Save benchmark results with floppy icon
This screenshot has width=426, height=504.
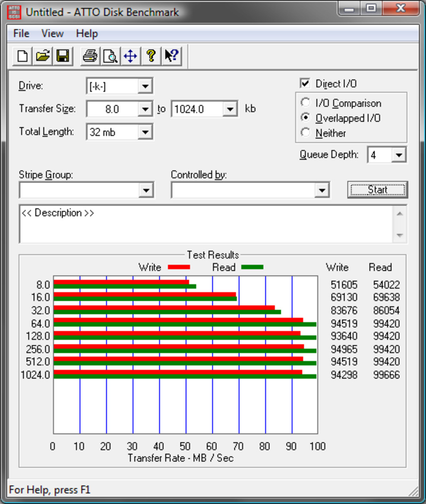point(63,56)
